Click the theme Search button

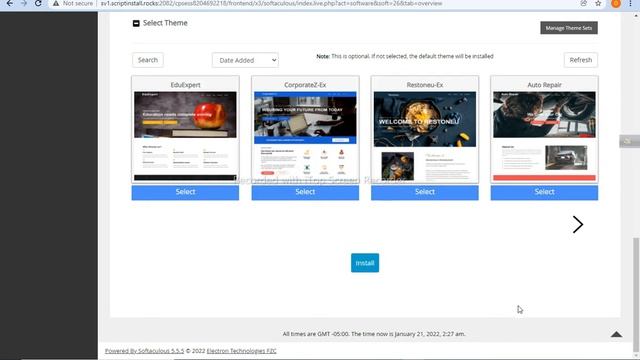pyautogui.click(x=148, y=60)
